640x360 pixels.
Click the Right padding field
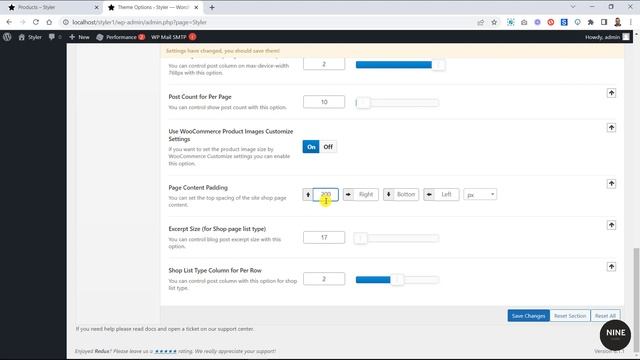click(x=366, y=194)
